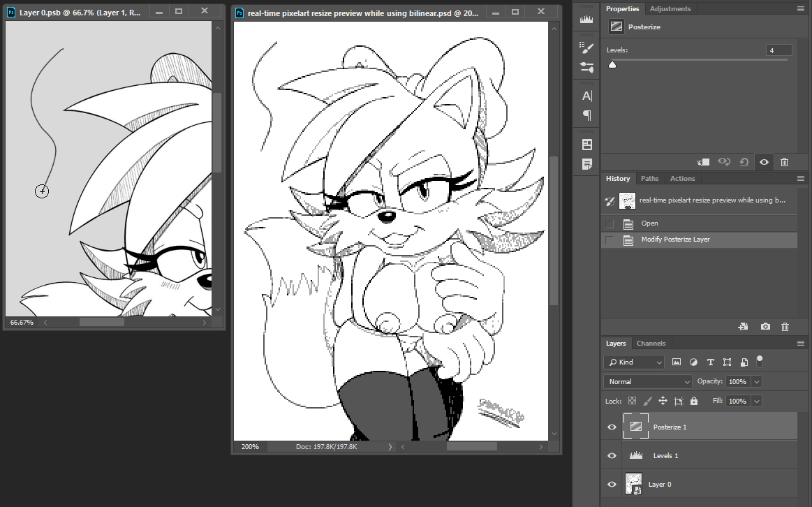Hide the Posterize 1 layer
The width and height of the screenshot is (812, 507).
click(x=612, y=427)
